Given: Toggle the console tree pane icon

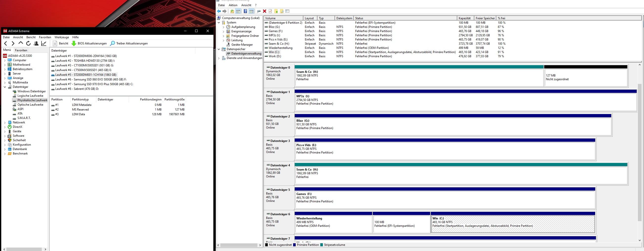Looking at the screenshot, I should 238,11.
